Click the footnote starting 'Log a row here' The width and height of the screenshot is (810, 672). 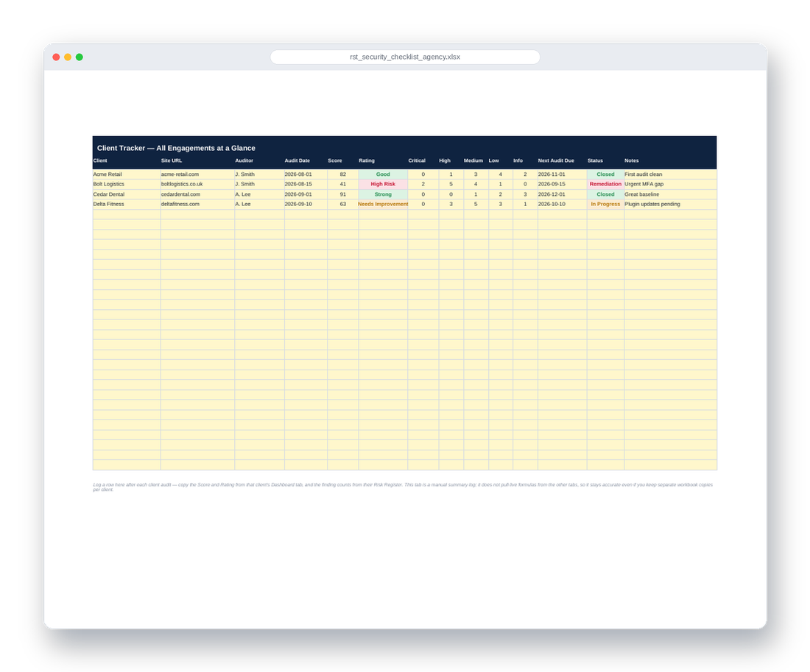(x=403, y=487)
